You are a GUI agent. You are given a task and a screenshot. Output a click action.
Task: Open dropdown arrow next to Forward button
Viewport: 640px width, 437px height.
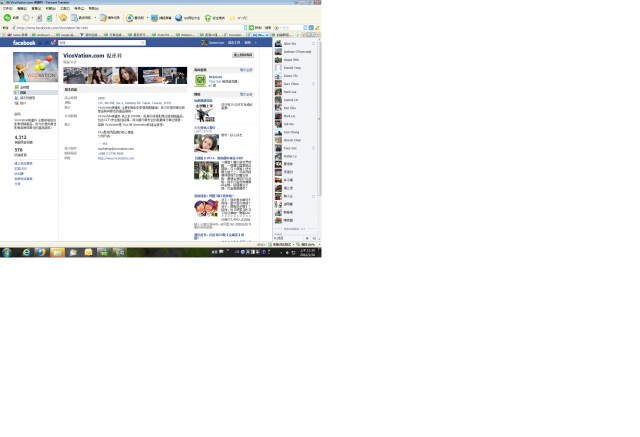32,18
